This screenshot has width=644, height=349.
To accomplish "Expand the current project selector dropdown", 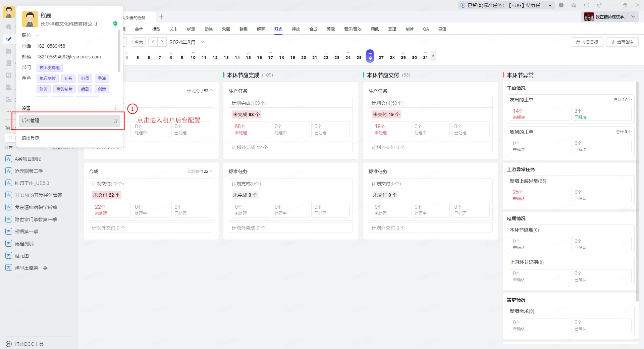I will coord(633,17).
